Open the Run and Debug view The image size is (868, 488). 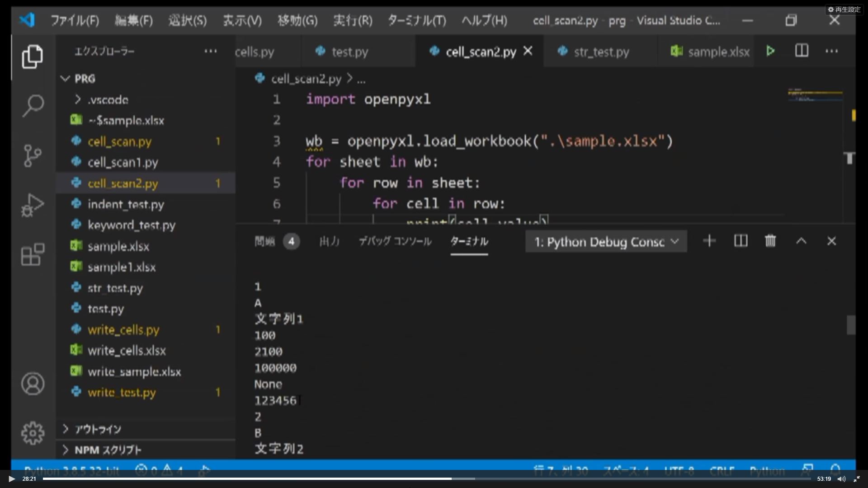(x=33, y=205)
